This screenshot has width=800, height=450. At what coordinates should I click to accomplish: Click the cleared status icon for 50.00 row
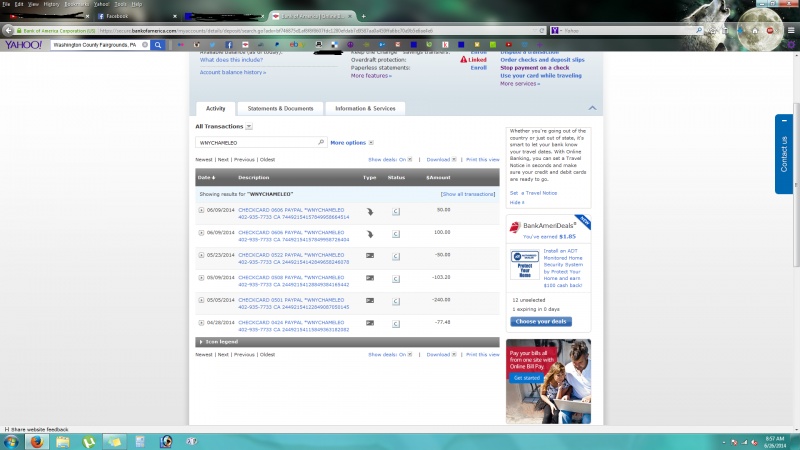point(396,211)
